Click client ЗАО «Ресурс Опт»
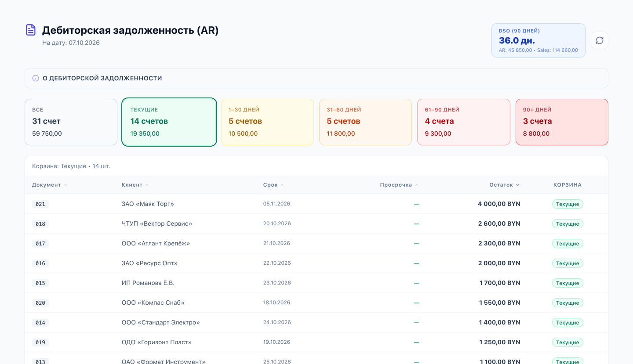Image resolution: width=633 pixels, height=364 pixels. pos(149,263)
